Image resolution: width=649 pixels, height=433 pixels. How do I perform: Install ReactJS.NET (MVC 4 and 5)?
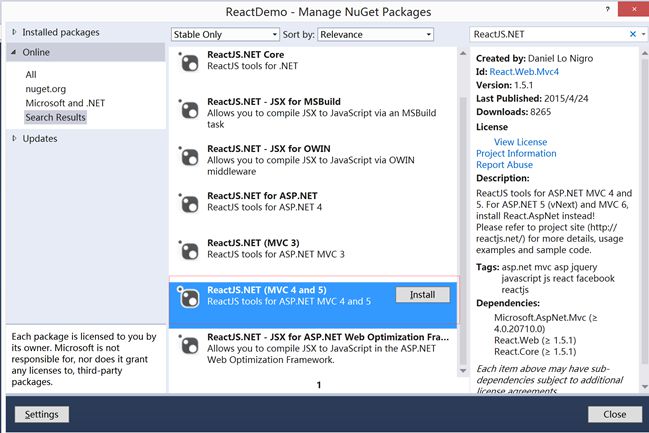click(423, 295)
